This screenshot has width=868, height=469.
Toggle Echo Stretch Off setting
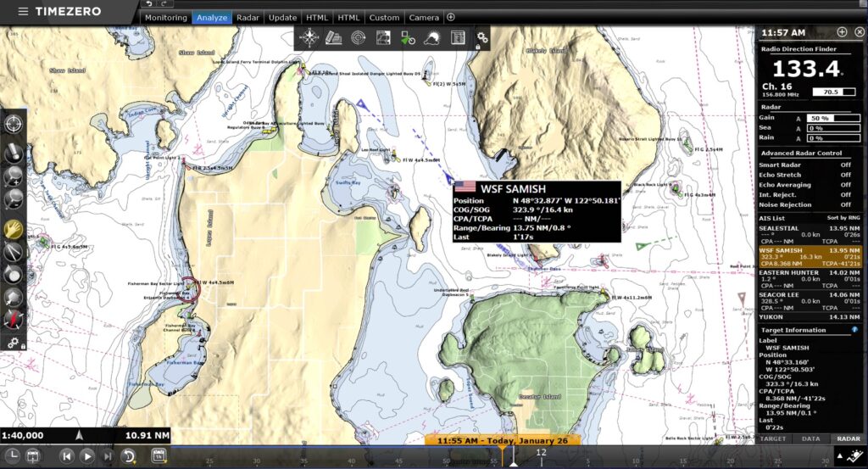[845, 175]
